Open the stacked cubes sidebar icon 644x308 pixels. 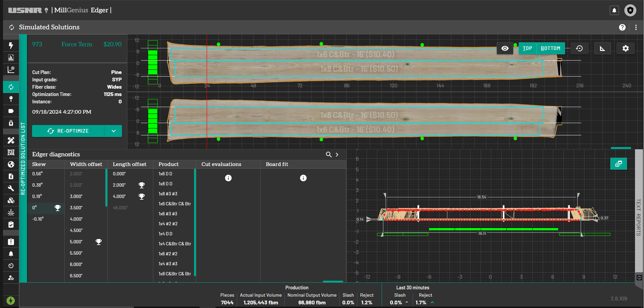[11, 200]
